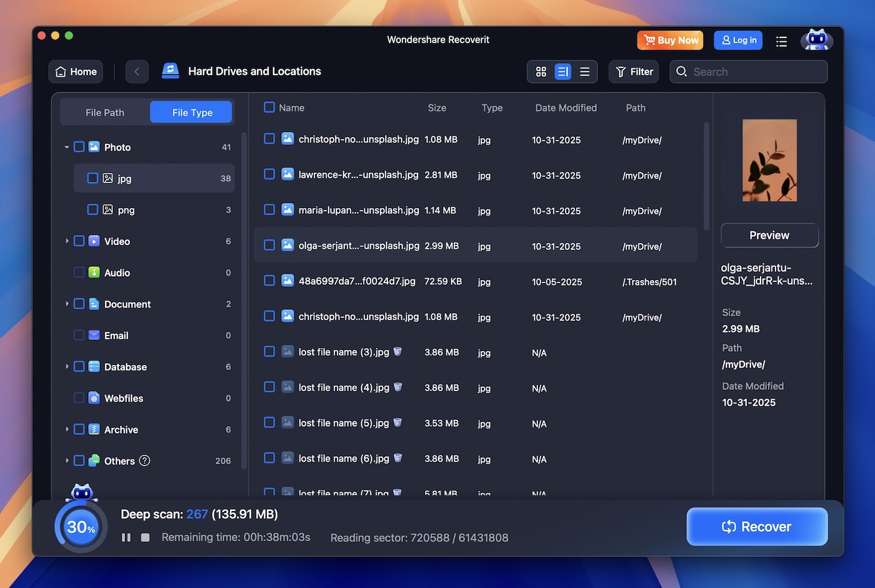Select the compact list view icon
The image size is (875, 588).
click(585, 71)
